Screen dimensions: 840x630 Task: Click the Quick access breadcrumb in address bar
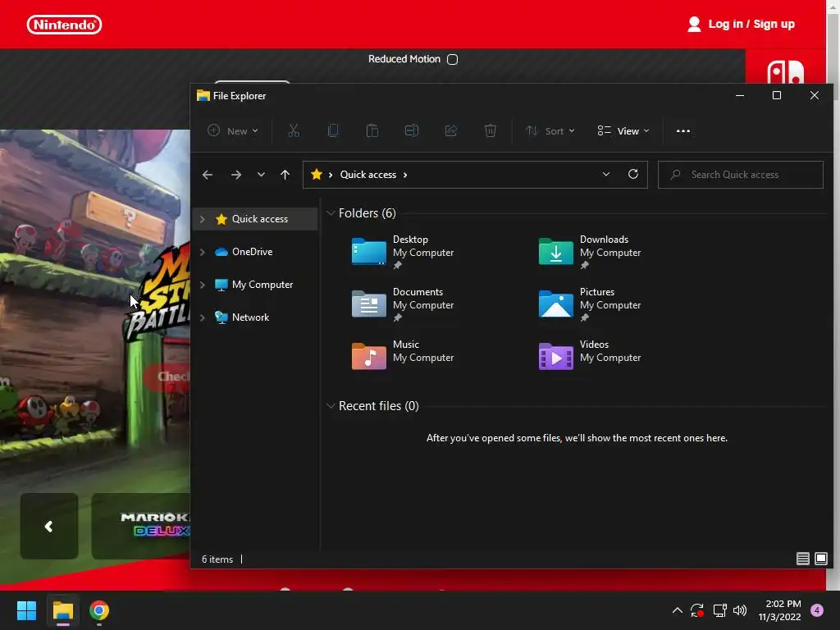pos(368,175)
